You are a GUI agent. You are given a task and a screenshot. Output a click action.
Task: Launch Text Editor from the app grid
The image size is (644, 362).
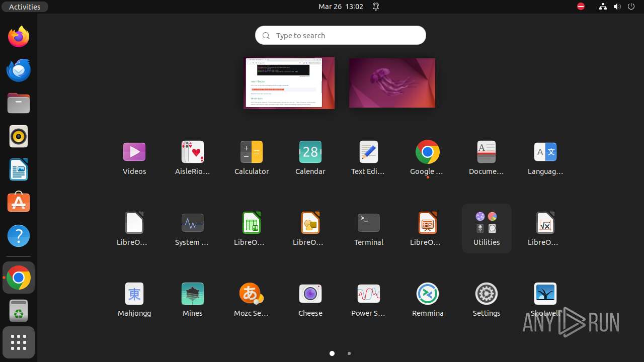click(x=369, y=158)
